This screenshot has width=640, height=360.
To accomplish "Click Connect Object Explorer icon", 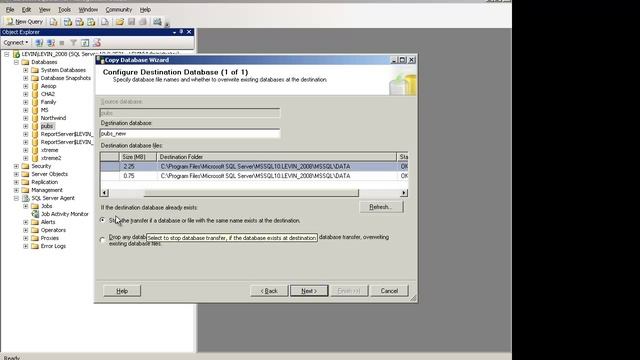I will tap(39, 42).
